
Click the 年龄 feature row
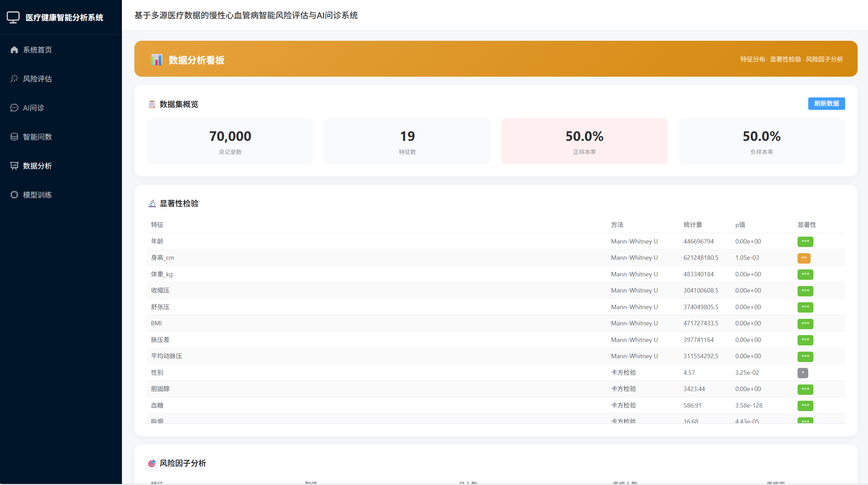tap(496, 241)
